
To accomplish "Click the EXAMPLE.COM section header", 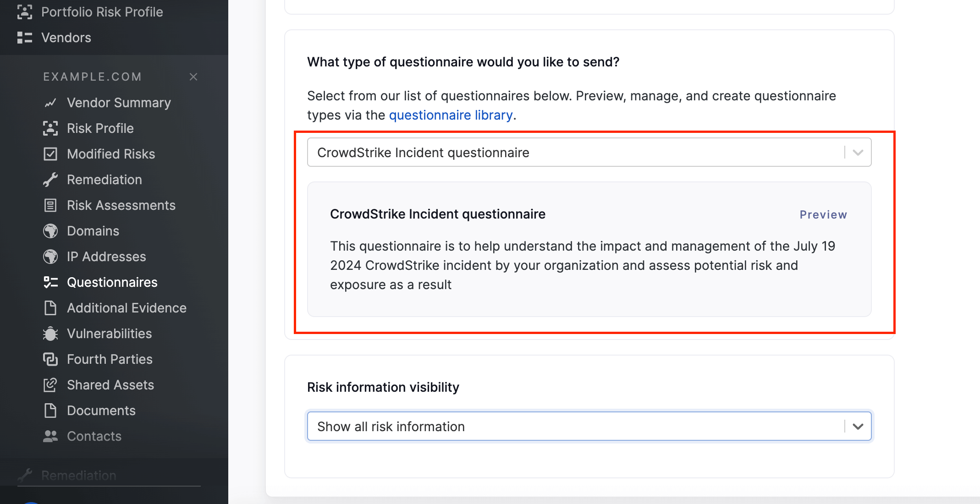I will (x=93, y=77).
